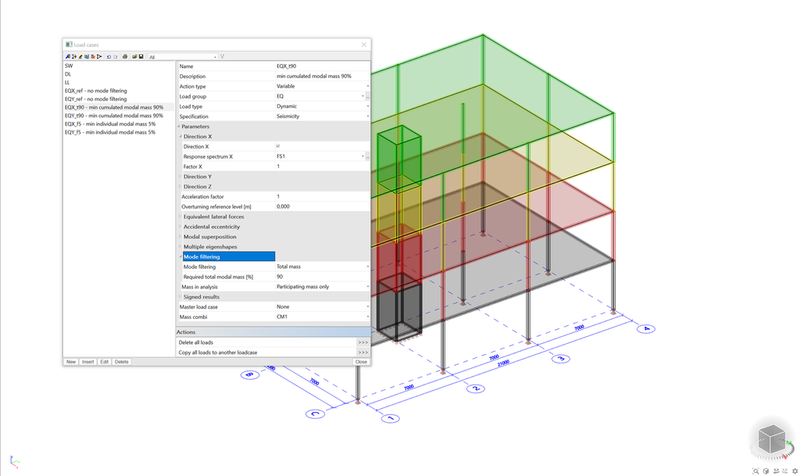
Task: Open the Load group browse button
Action: click(x=367, y=96)
